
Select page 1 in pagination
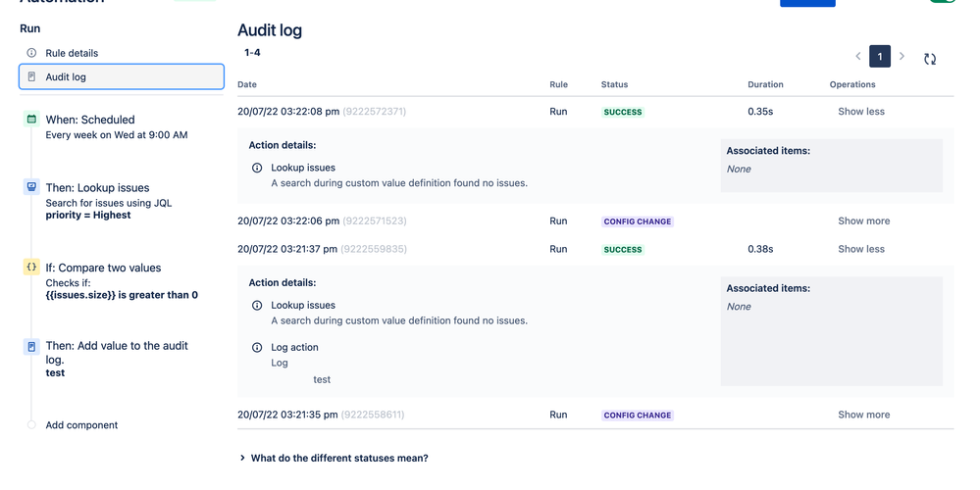880,57
